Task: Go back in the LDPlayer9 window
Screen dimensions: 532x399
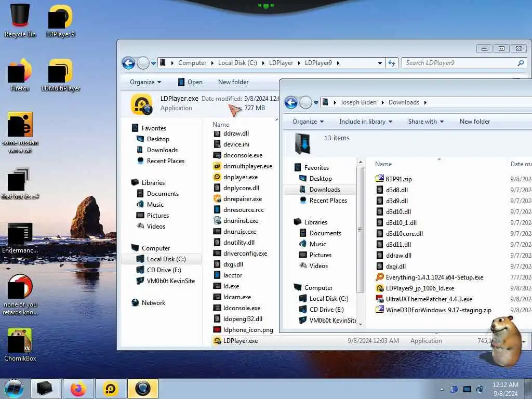Action: [x=128, y=63]
